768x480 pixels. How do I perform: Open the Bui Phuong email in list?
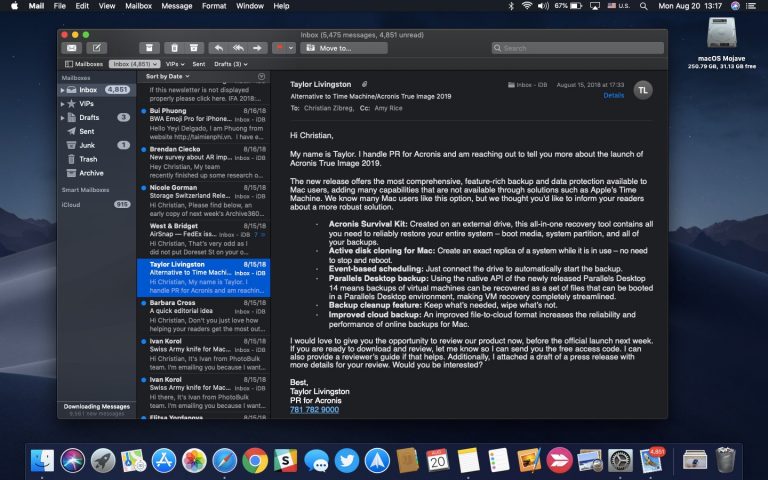pos(204,124)
